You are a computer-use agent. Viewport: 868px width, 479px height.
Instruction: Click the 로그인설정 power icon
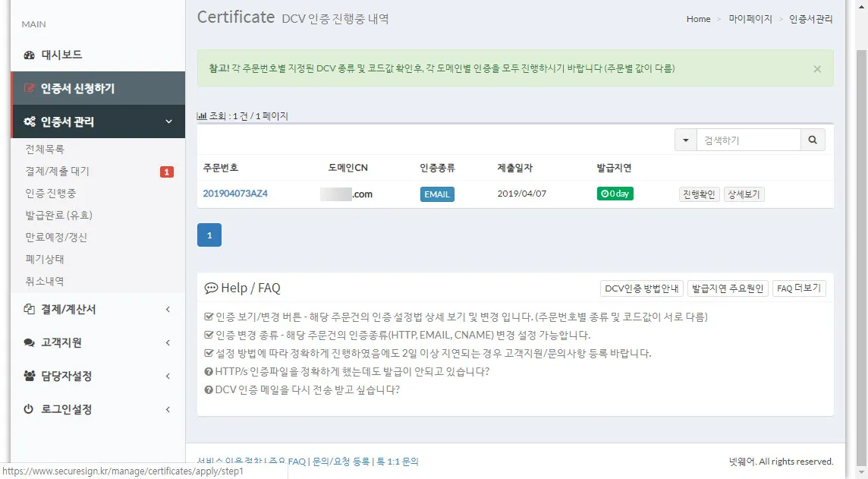[x=30, y=409]
